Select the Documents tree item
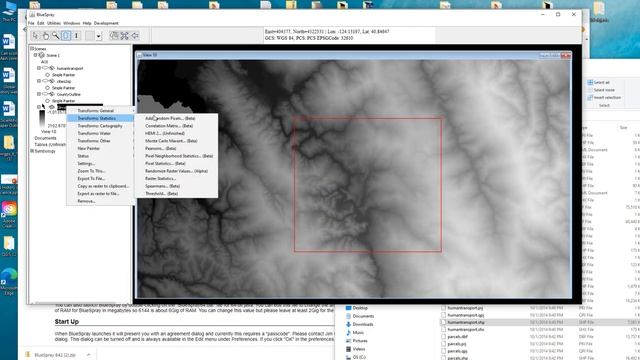 tap(45, 138)
